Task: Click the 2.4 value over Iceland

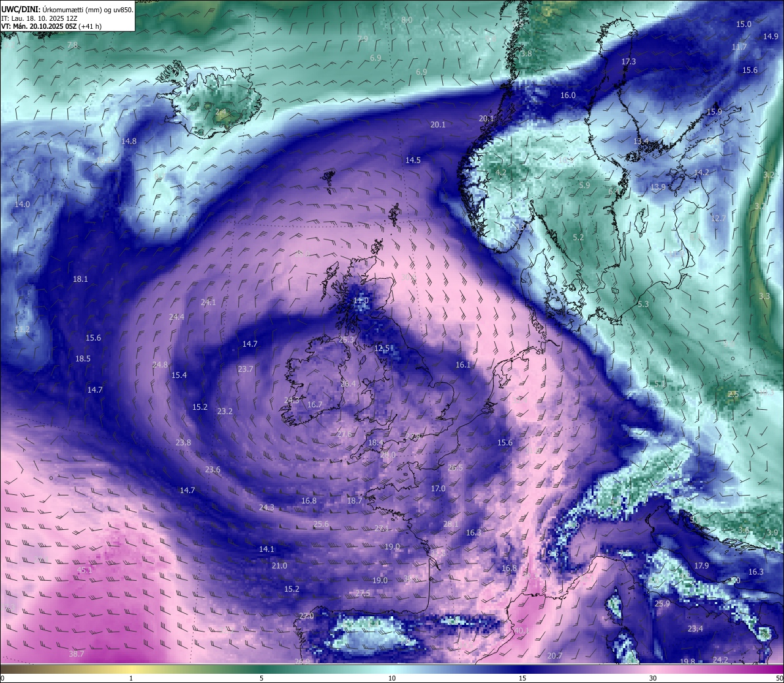Action: (x=221, y=112)
